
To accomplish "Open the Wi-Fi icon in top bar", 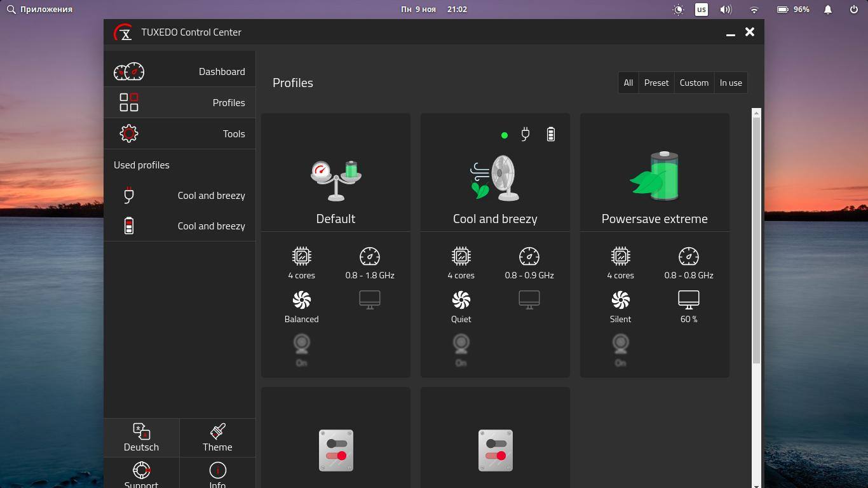I will pos(754,10).
